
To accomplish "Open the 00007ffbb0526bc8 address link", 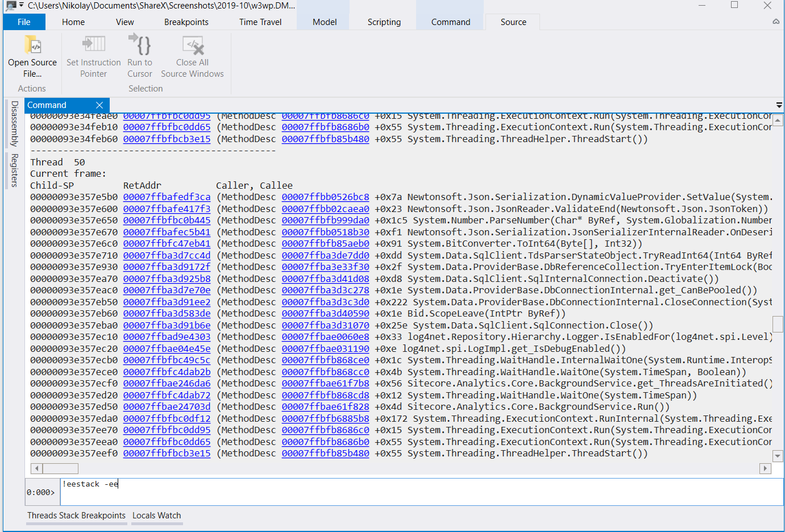I will (325, 197).
